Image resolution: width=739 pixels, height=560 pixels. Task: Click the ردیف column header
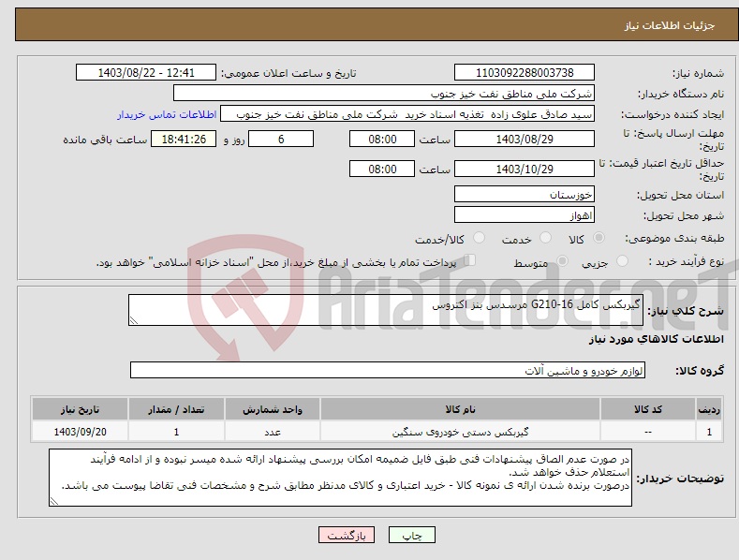coord(709,409)
